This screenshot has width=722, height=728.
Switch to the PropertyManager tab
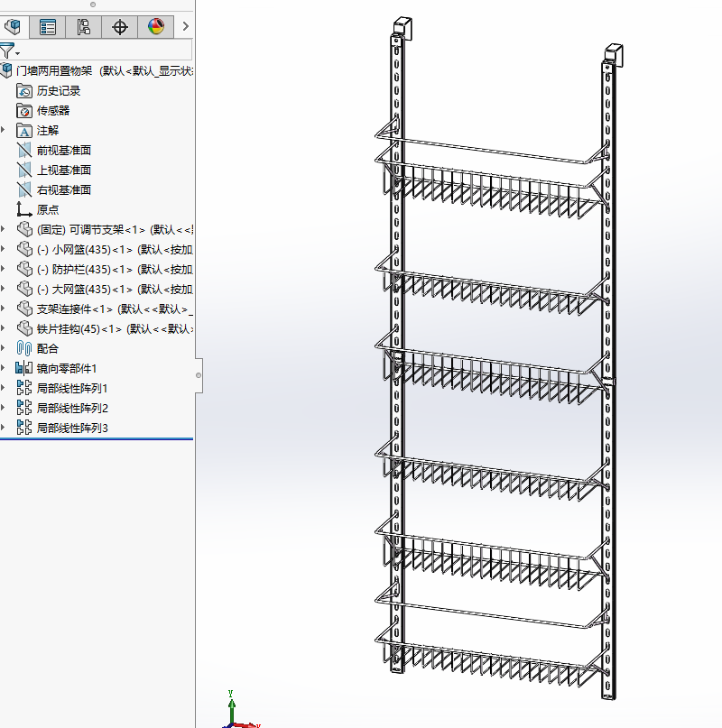pos(48,26)
